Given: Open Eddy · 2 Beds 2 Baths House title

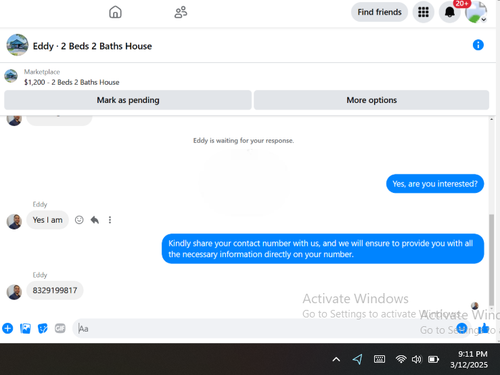Looking at the screenshot, I should [92, 46].
